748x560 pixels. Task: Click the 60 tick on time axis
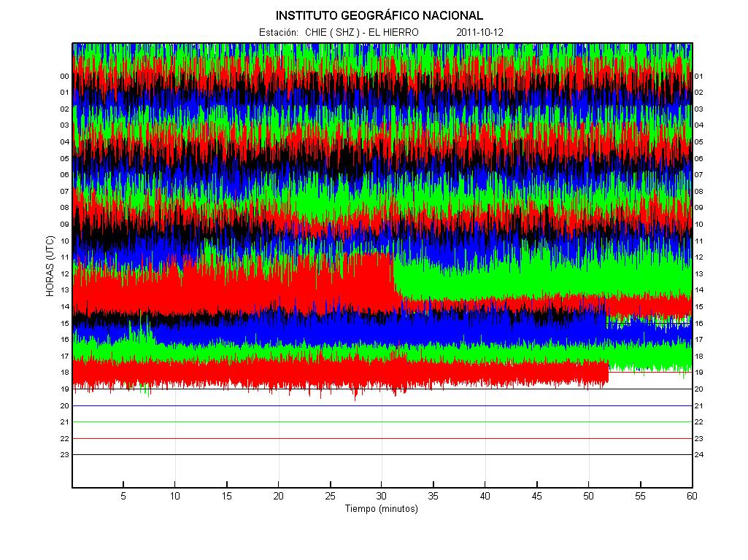692,496
